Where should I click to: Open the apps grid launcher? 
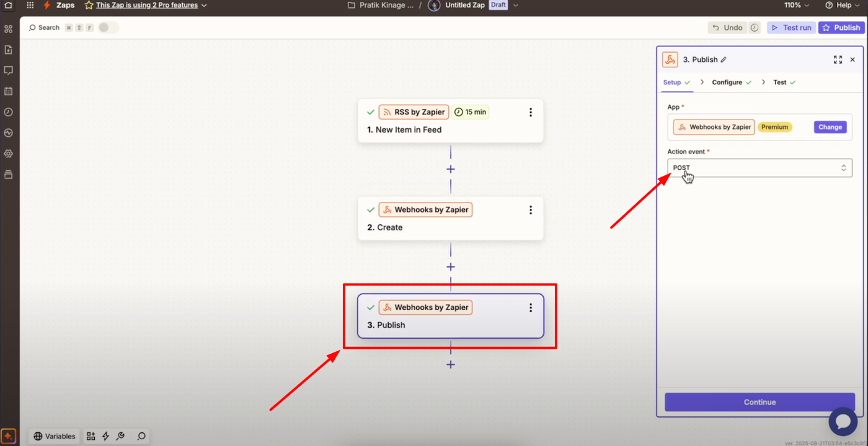coord(30,5)
